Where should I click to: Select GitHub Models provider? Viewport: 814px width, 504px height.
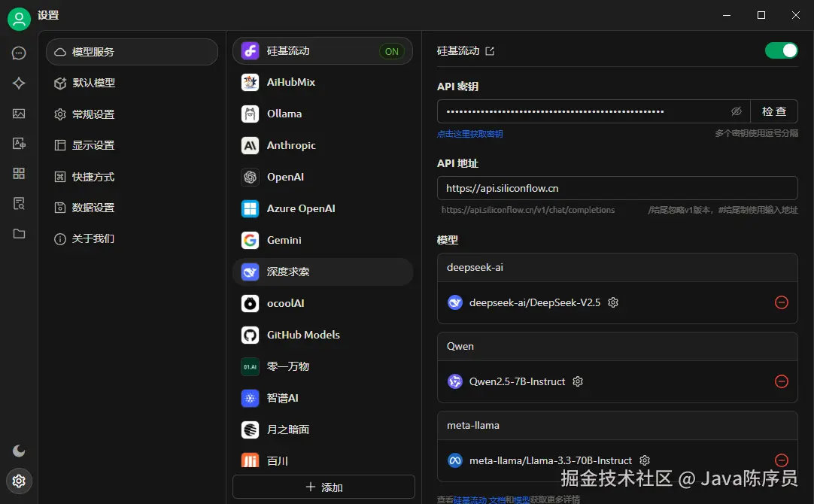click(x=323, y=335)
